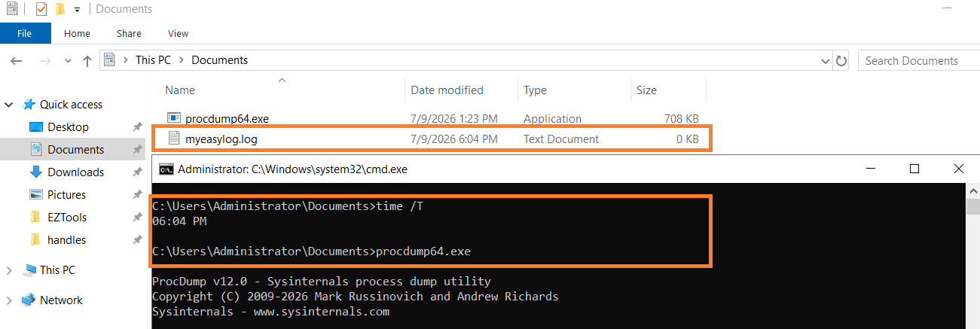Maximize the cmd.exe window

tap(914, 169)
